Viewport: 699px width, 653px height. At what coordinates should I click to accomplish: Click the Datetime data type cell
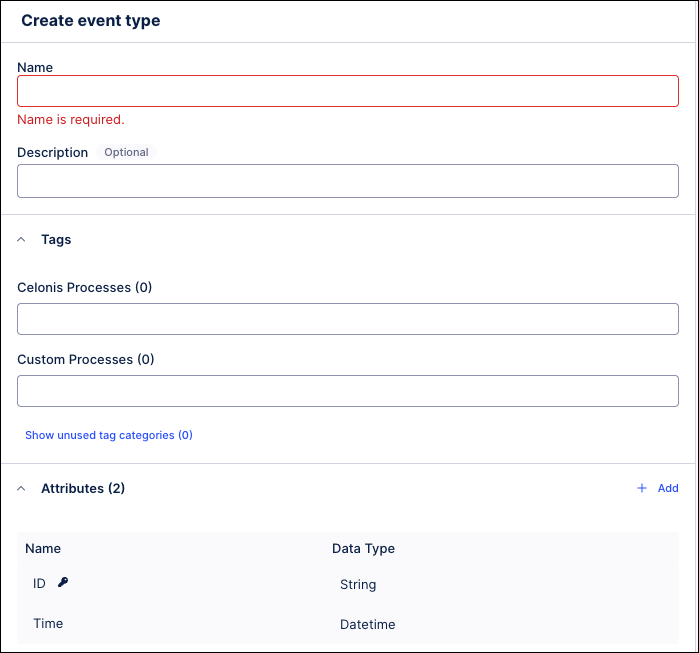click(x=367, y=625)
